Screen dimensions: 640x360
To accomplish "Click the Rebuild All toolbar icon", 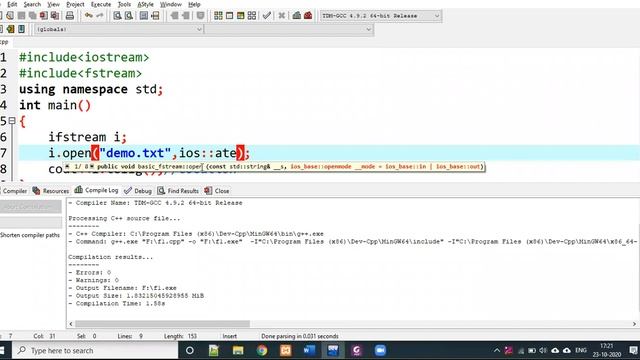I will (252, 16).
